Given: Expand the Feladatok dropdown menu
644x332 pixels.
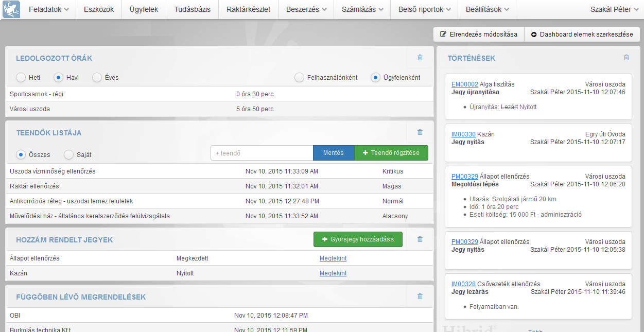Looking at the screenshot, I should click(x=49, y=9).
